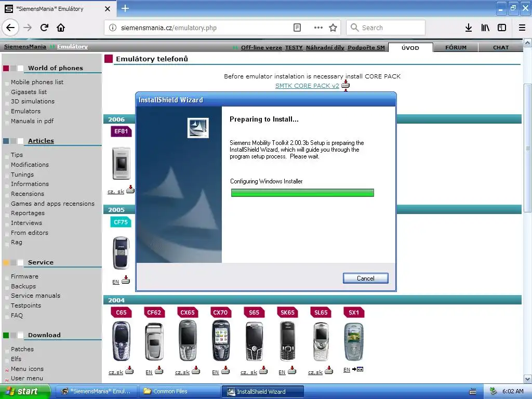The height and width of the screenshot is (399, 532).
Task: Download the CX65 emulator via its icon
Action: tap(196, 370)
